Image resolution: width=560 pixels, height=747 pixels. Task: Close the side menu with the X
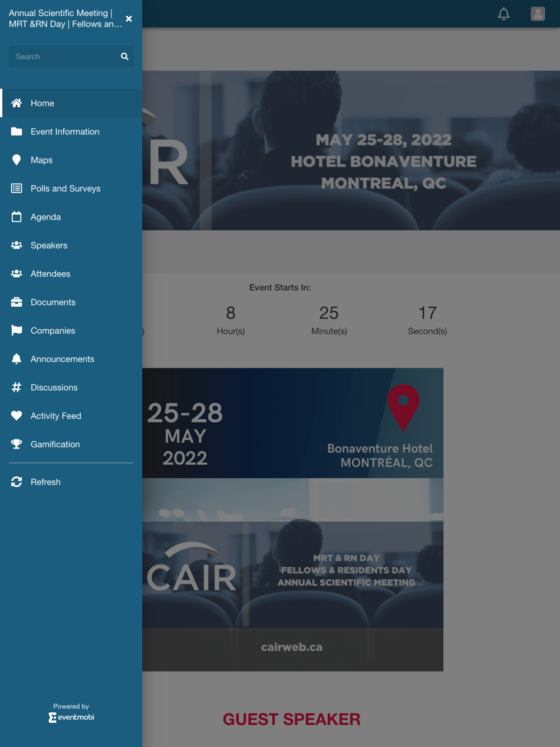pyautogui.click(x=129, y=18)
